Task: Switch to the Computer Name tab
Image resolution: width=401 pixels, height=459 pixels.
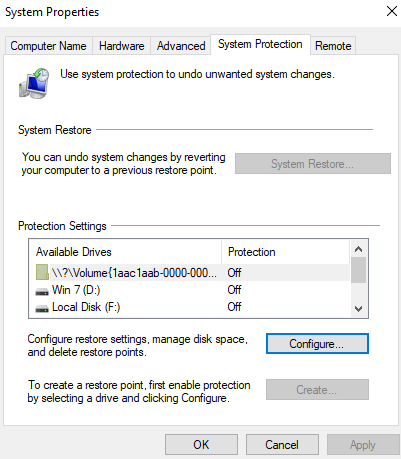Action: click(49, 46)
